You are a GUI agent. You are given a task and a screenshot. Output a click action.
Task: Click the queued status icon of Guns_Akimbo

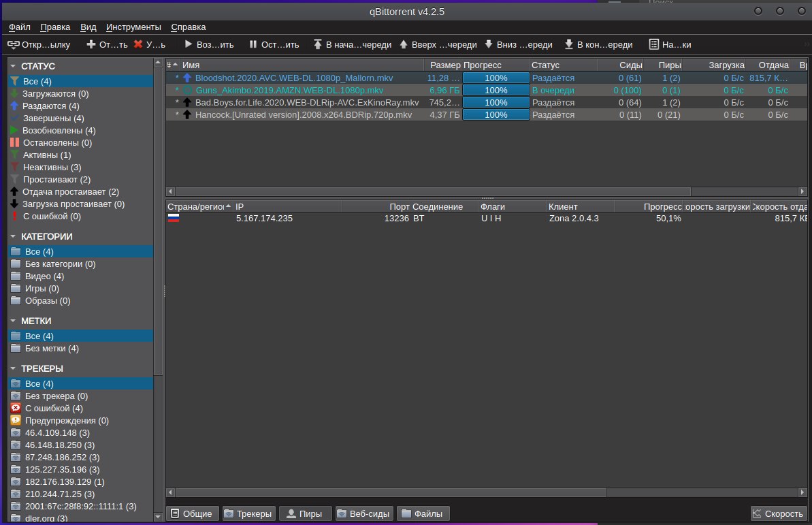click(x=187, y=90)
